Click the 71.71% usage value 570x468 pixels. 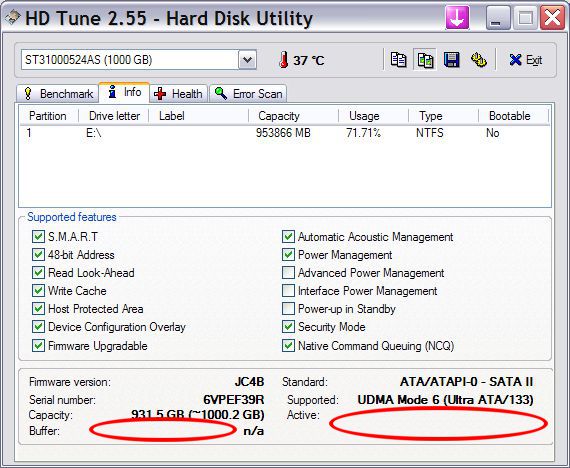tap(364, 133)
